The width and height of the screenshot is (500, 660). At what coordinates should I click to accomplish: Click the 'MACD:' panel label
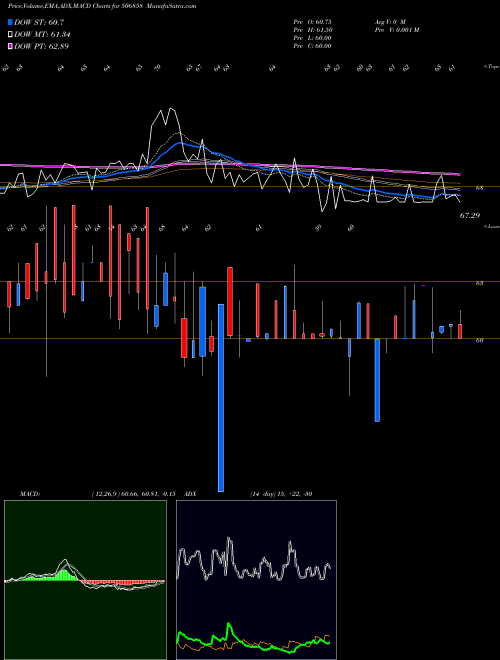pos(30,494)
